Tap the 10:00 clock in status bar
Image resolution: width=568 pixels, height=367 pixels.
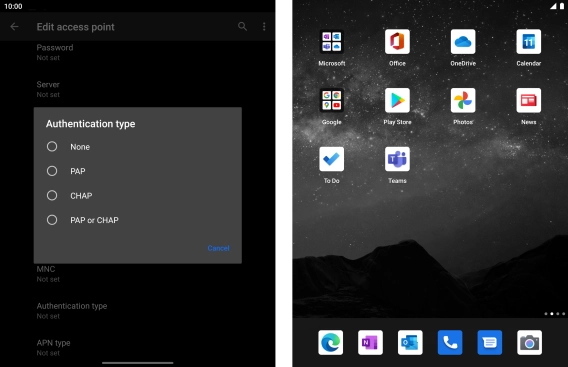[13, 6]
